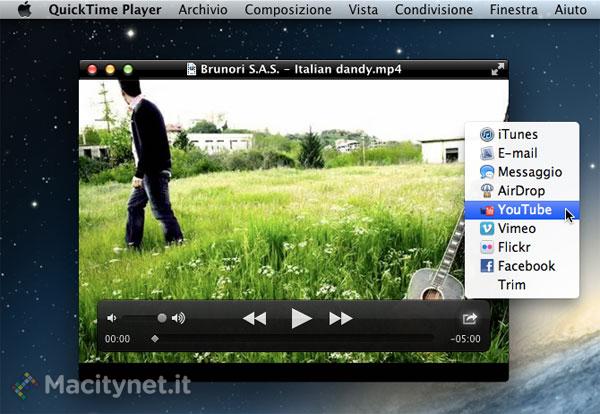Open the Condivisione menu
600x414 pixels.
[434, 10]
